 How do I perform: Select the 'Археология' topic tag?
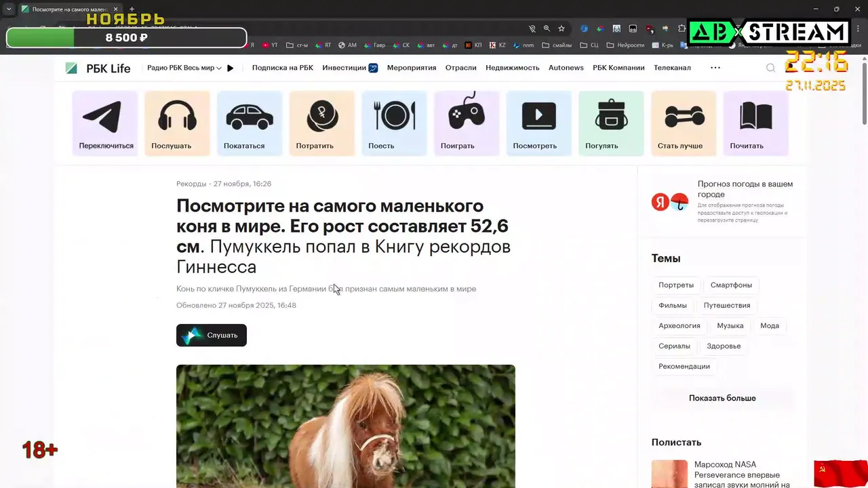[679, 325]
